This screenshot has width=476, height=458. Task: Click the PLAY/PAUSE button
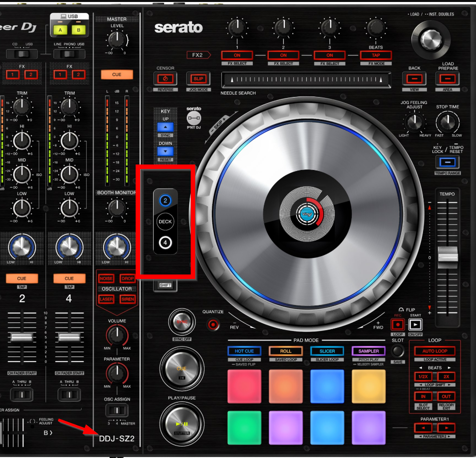[x=182, y=423]
